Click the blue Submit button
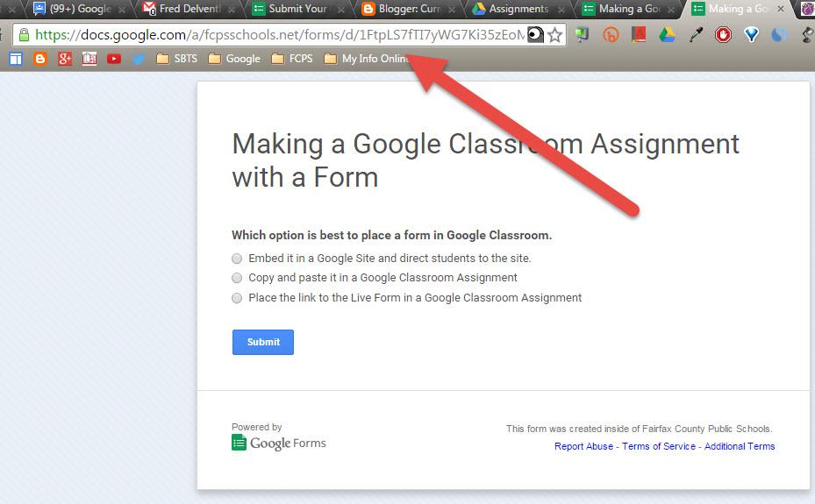 point(263,342)
